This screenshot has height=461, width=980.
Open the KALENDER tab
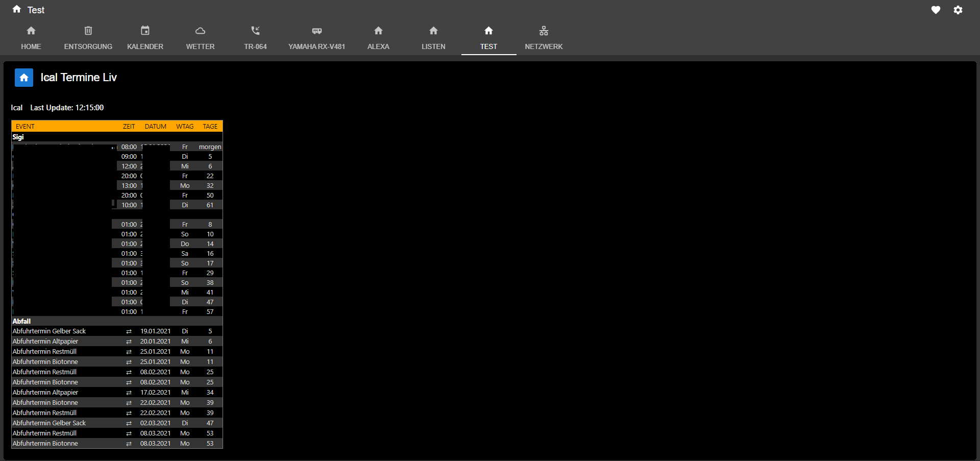click(x=145, y=38)
